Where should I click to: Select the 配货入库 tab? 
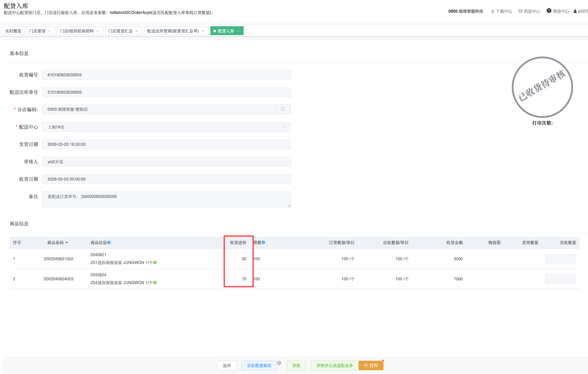(x=226, y=31)
